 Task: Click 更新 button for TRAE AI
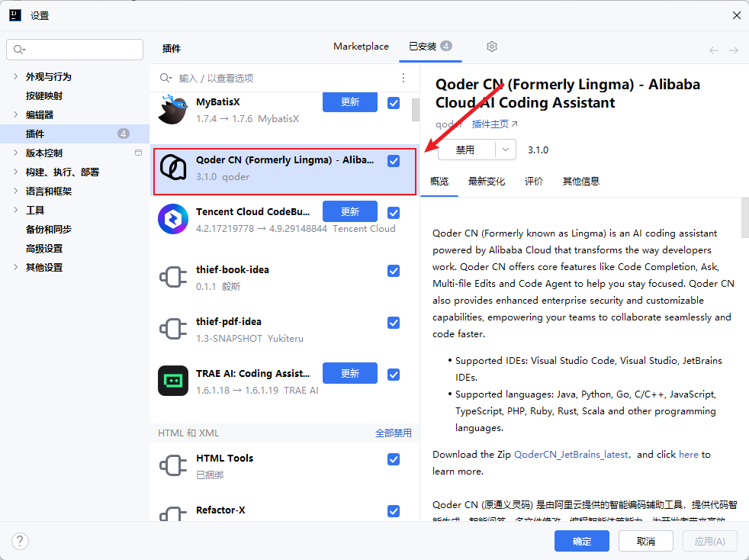(350, 373)
